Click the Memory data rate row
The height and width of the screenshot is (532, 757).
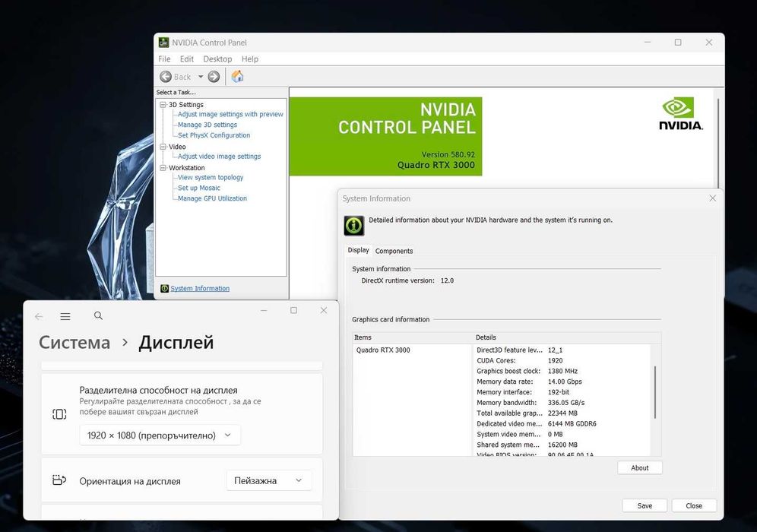coord(529,382)
